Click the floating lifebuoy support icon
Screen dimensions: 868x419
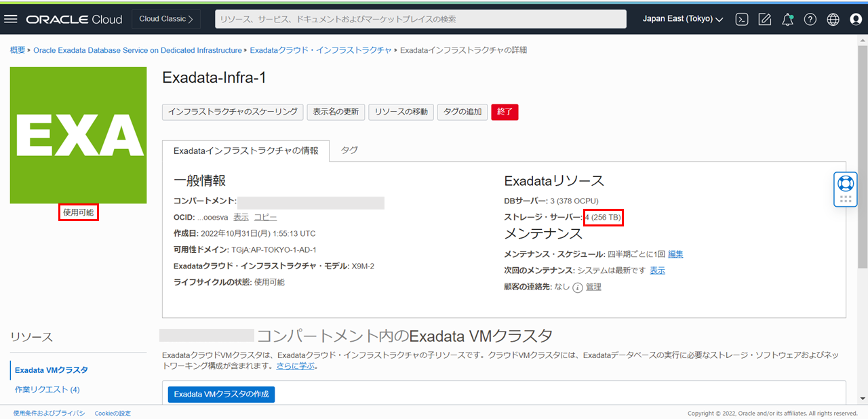click(x=845, y=183)
